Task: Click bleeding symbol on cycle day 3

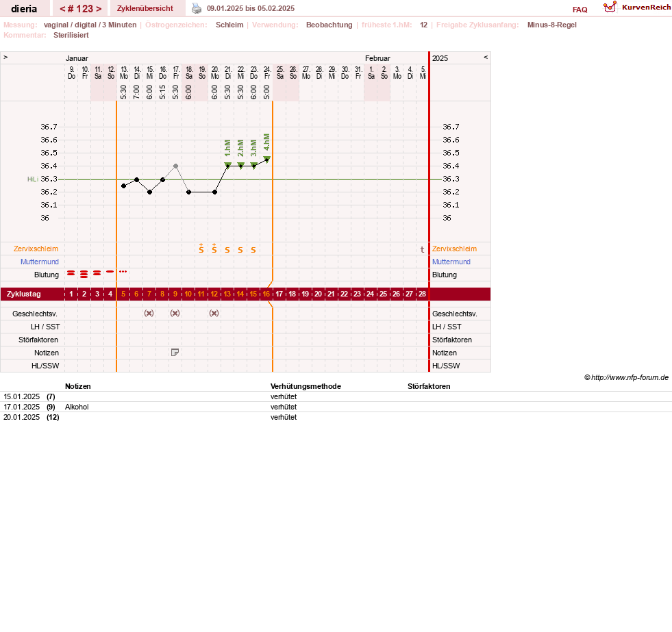Action: click(x=97, y=273)
